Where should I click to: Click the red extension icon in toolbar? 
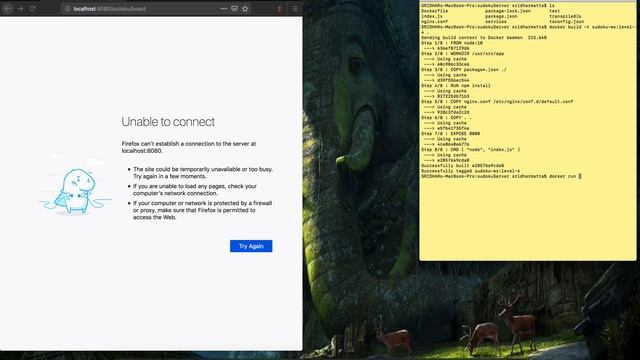tap(280, 9)
